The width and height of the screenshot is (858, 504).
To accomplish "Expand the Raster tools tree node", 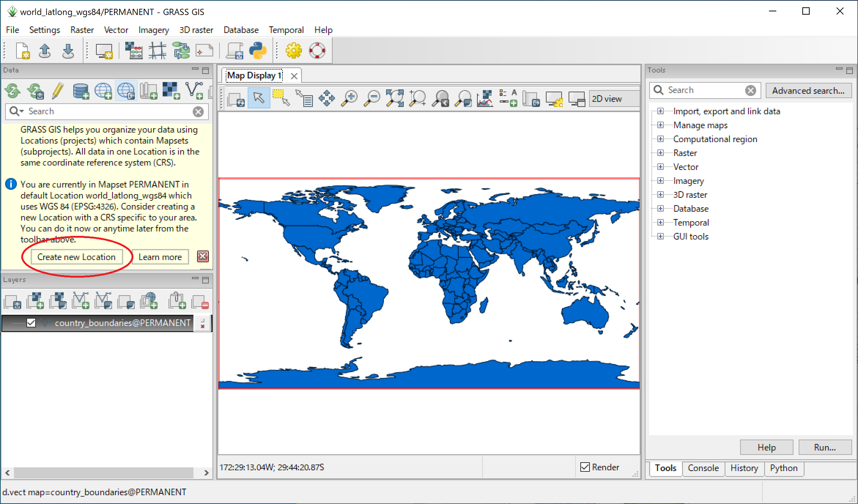I will (660, 153).
